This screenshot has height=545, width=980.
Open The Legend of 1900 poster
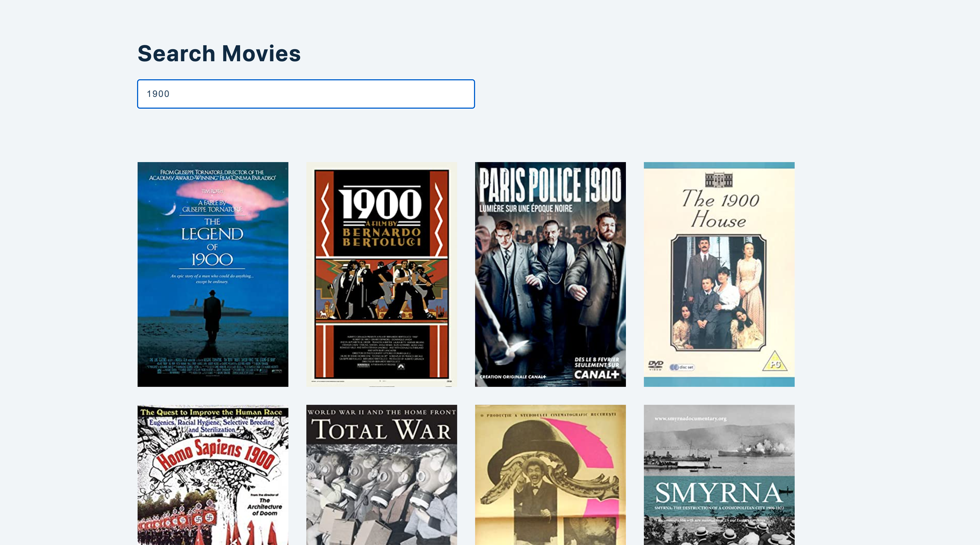[x=213, y=274]
